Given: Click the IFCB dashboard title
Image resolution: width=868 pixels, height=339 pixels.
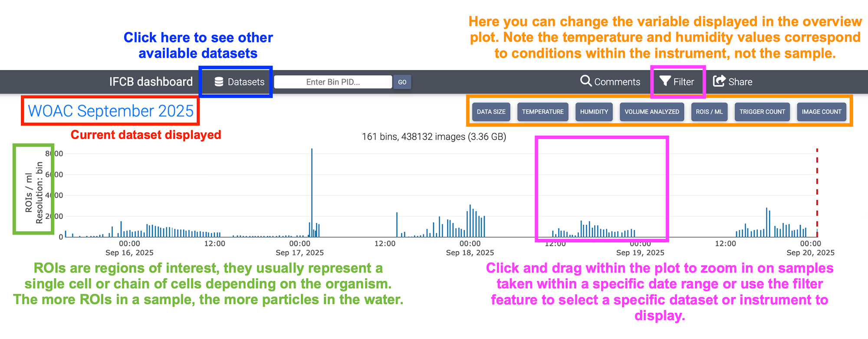Looking at the screenshot, I should tap(151, 82).
